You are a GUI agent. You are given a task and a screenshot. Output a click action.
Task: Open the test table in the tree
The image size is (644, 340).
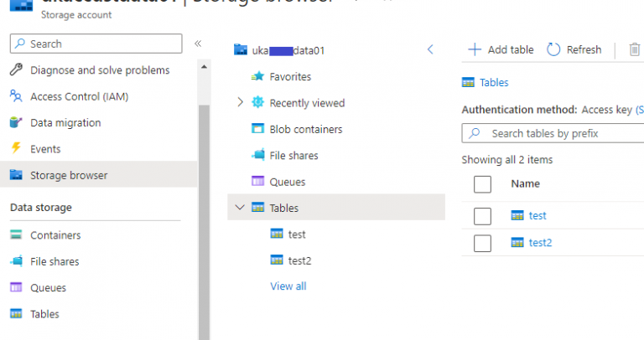pos(297,234)
